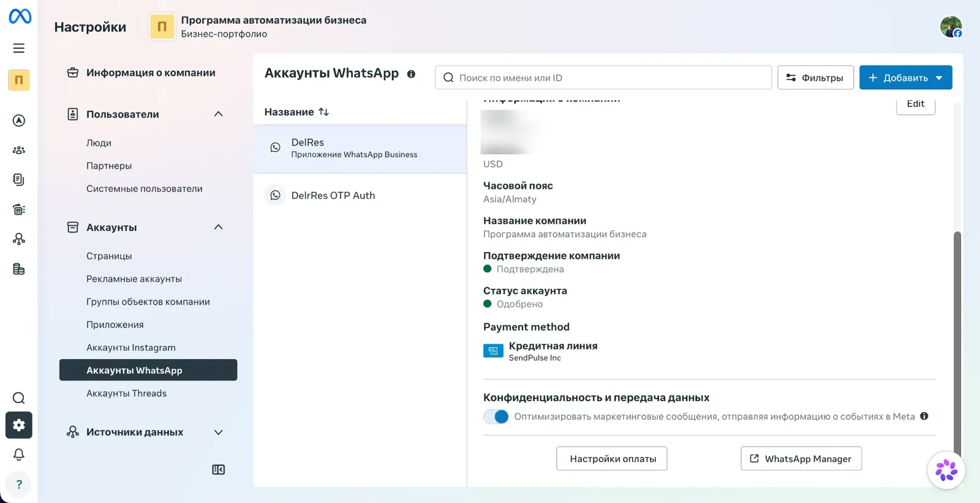Screen dimensions: 980x503
Task: Open the notifications bell icon
Action: (19, 455)
